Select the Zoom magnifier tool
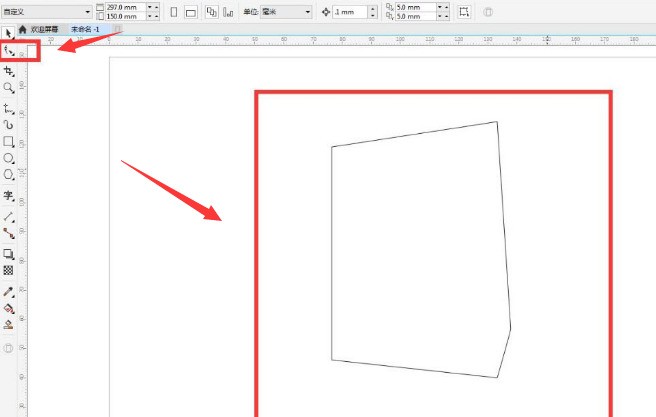This screenshot has width=656, height=417. (9, 88)
